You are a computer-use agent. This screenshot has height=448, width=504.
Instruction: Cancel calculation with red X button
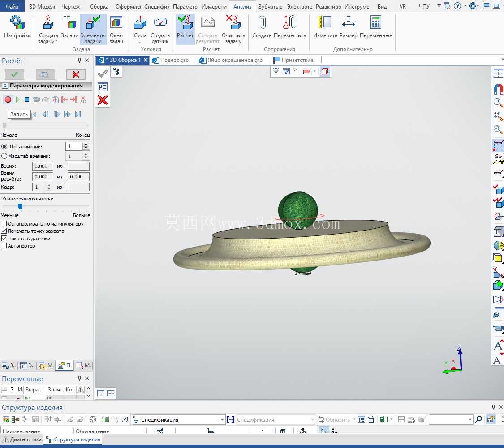click(x=76, y=74)
